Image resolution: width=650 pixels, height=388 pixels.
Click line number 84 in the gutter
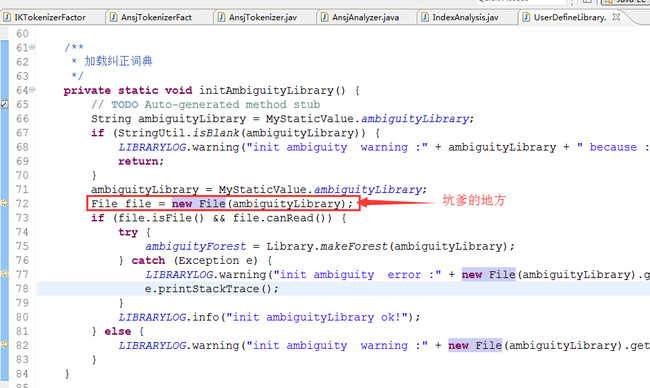point(22,373)
